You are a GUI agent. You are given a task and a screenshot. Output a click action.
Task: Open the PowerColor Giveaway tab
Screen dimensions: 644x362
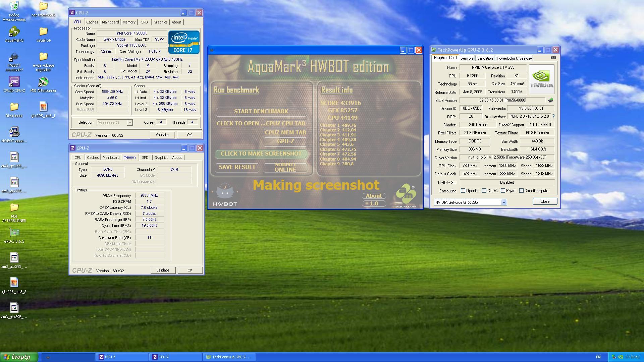tap(514, 58)
